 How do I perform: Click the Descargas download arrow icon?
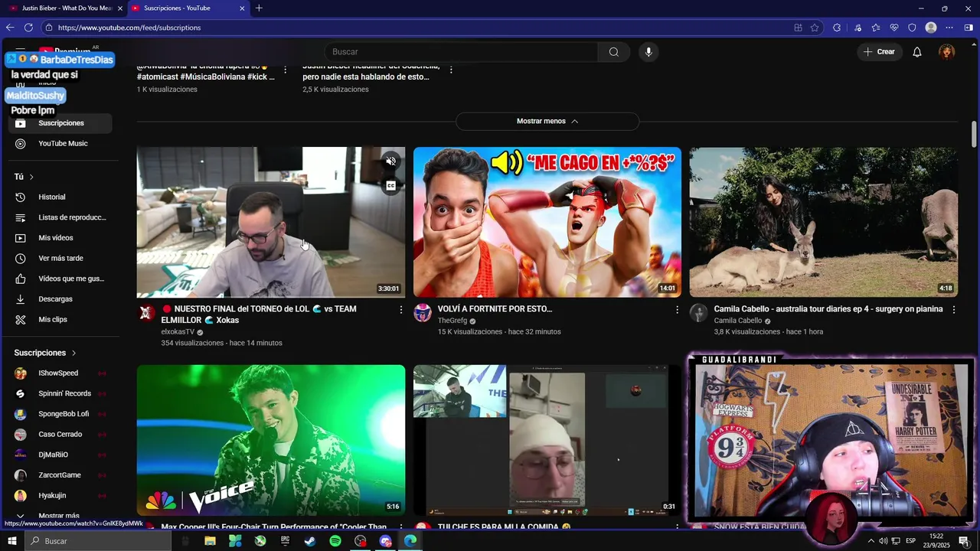click(x=21, y=299)
